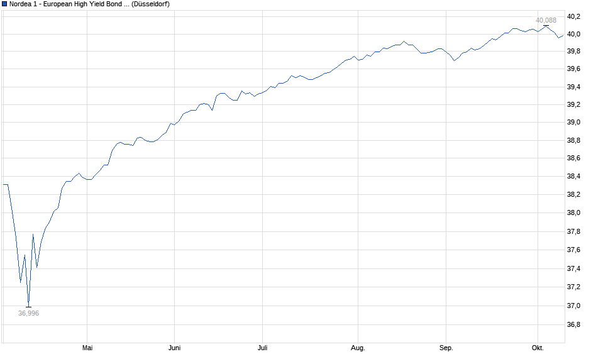The image size is (591, 364).
Task: Select the 40,088 high value label
Action: [x=546, y=20]
